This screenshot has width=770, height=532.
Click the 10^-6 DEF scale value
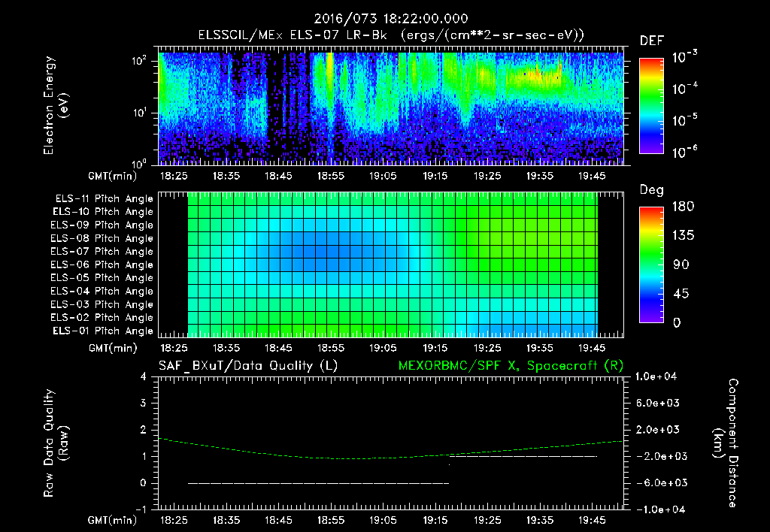pyautogui.click(x=685, y=152)
